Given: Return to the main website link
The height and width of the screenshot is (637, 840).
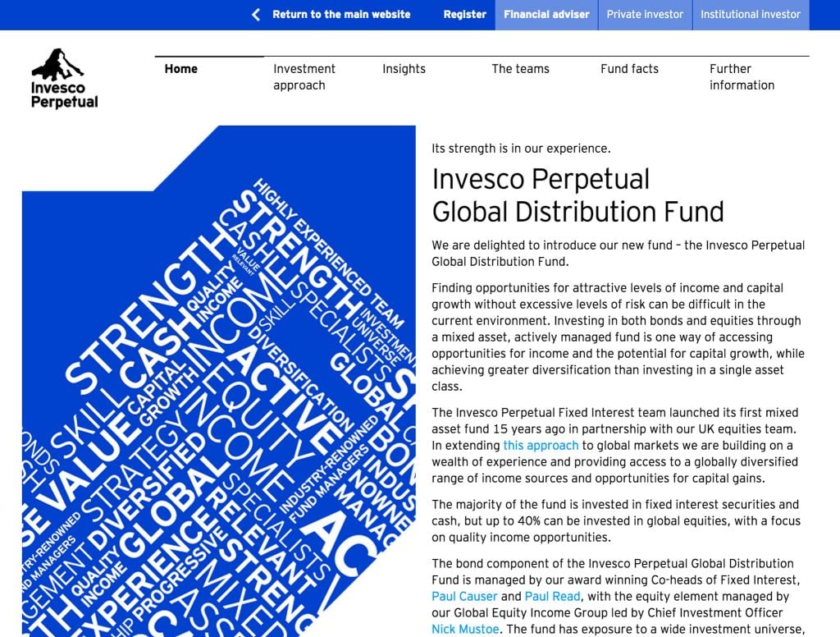Looking at the screenshot, I should [341, 15].
